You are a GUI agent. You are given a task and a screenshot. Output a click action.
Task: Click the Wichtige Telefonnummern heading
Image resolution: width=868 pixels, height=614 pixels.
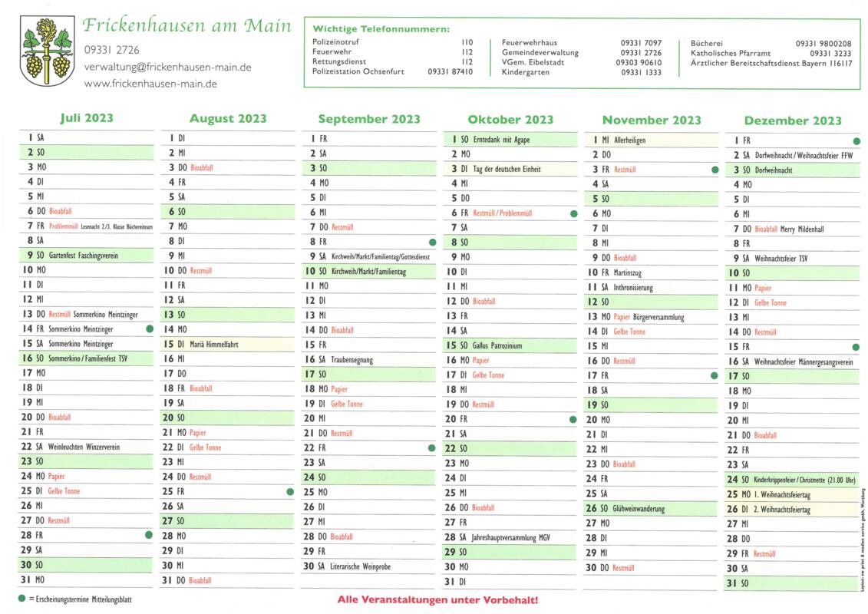381,29
